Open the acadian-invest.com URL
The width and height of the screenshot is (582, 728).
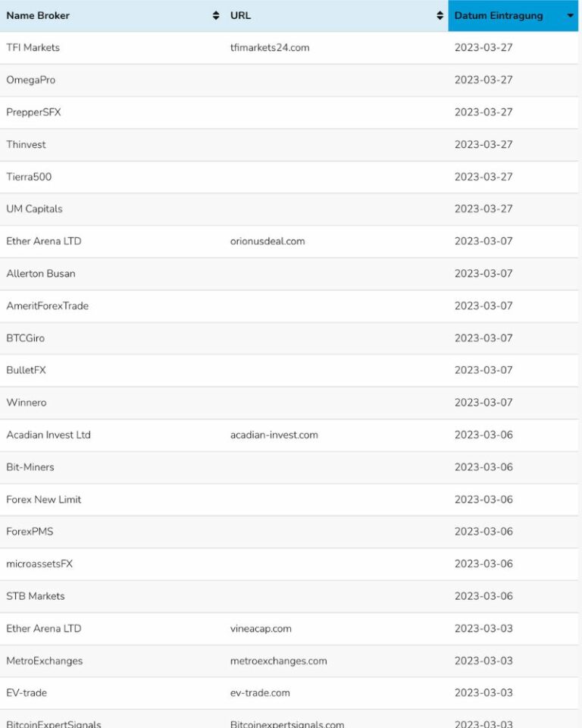pyautogui.click(x=274, y=435)
